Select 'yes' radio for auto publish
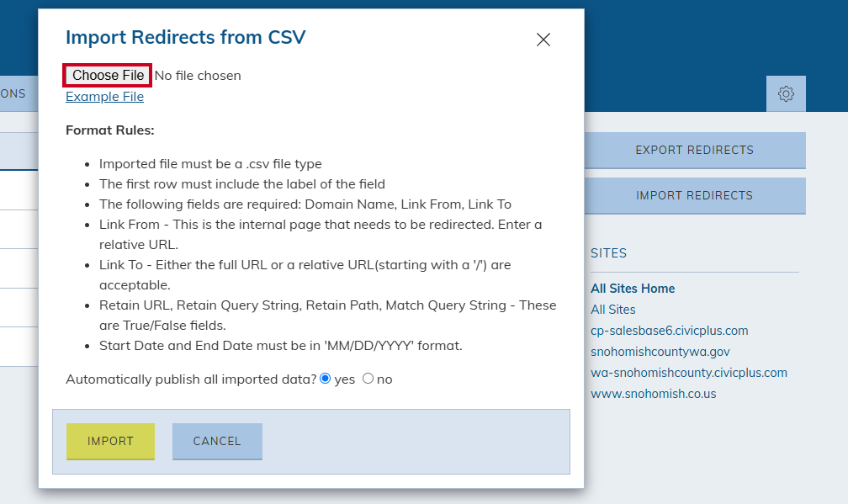 325,379
